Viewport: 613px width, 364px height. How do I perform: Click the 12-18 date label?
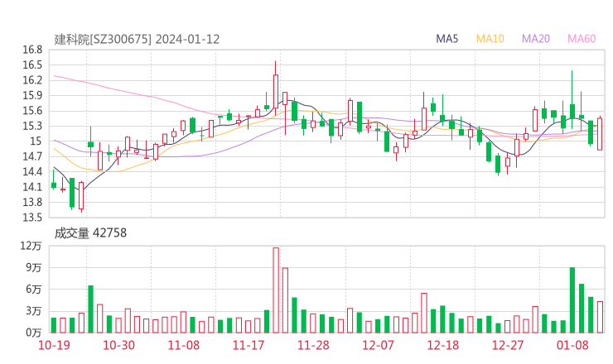[443, 345]
